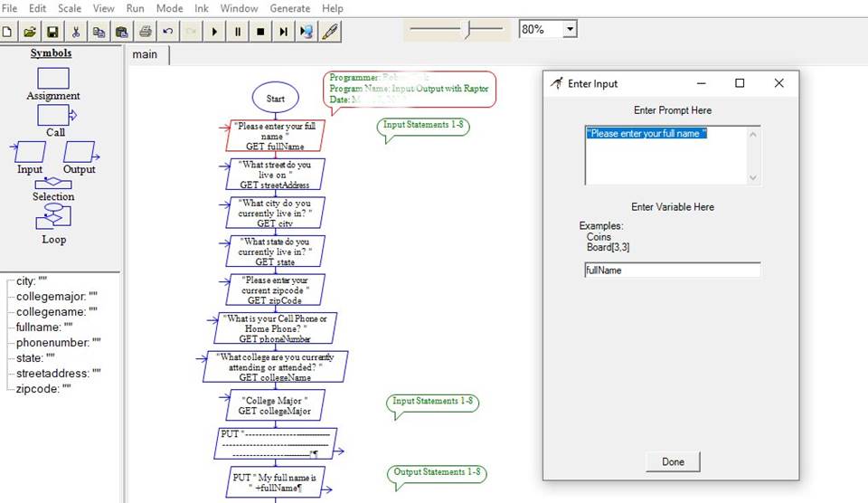Click the Output Statements 1-8 comment
868x503 pixels.
(x=437, y=472)
